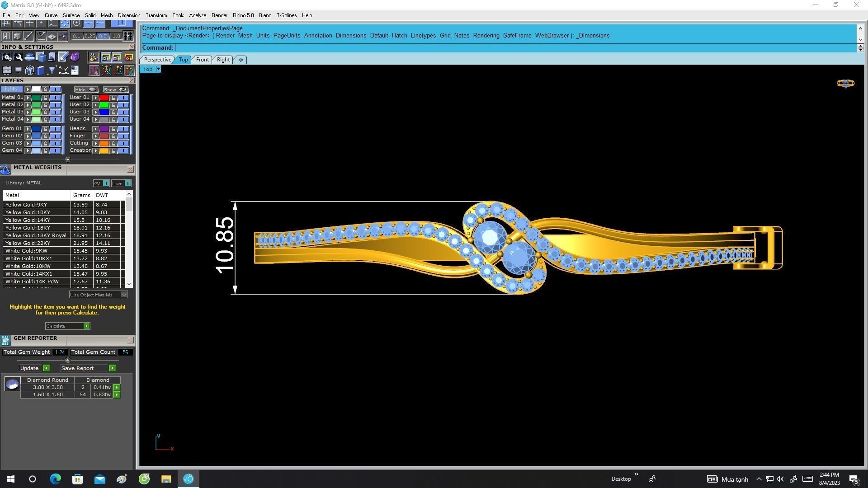The image size is (868, 488).
Task: Click the wrench options icon
Action: click(18, 57)
